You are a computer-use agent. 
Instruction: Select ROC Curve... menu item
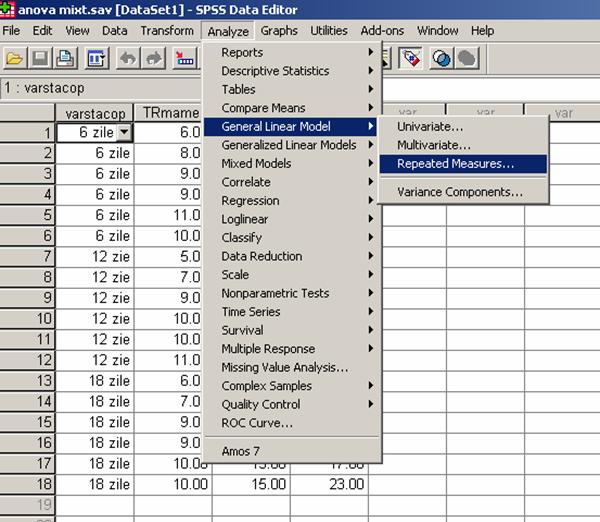pos(291,423)
